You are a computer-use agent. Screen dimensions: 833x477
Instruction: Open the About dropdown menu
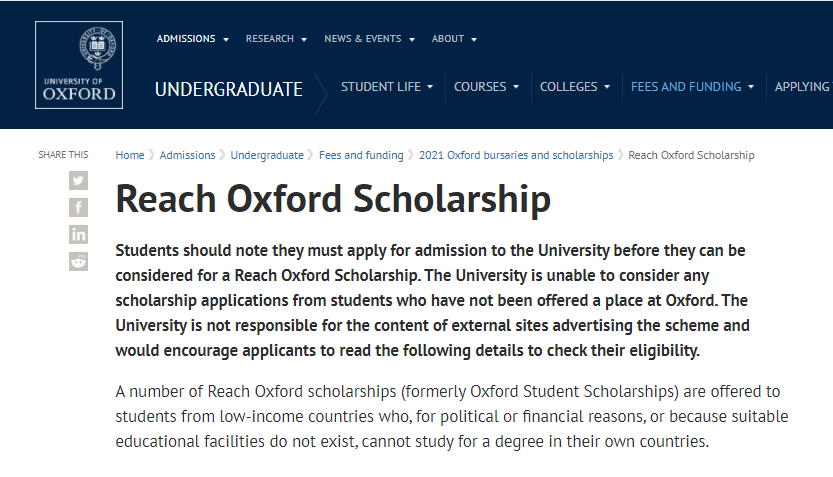pos(454,39)
